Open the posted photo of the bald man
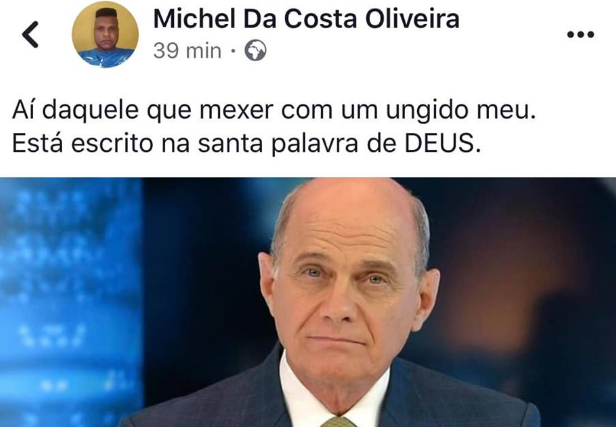 pyautogui.click(x=308, y=302)
